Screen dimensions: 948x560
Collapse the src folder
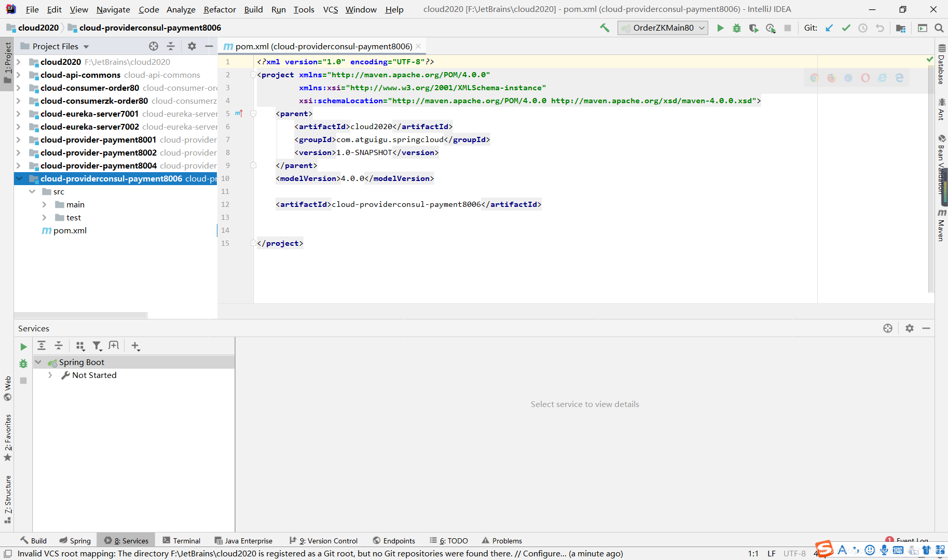32,191
